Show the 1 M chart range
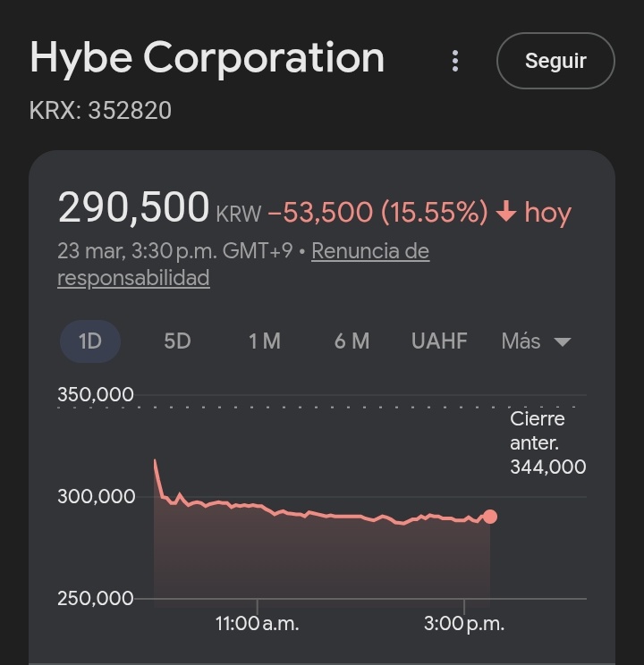This screenshot has width=644, height=665. (x=265, y=341)
